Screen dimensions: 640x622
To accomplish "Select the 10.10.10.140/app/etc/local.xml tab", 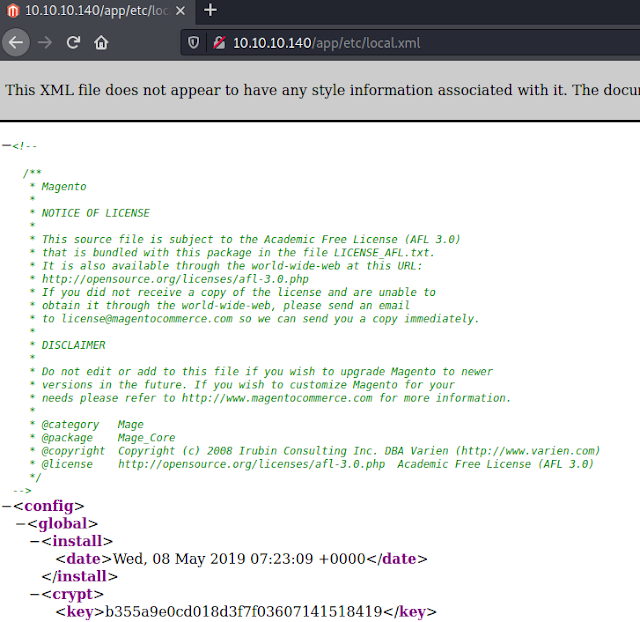I will pos(97,11).
